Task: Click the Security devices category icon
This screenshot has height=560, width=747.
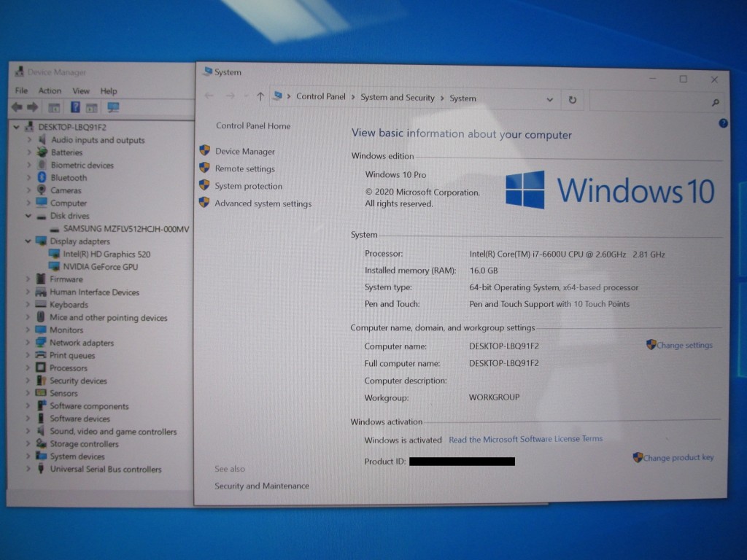Action: [x=42, y=380]
